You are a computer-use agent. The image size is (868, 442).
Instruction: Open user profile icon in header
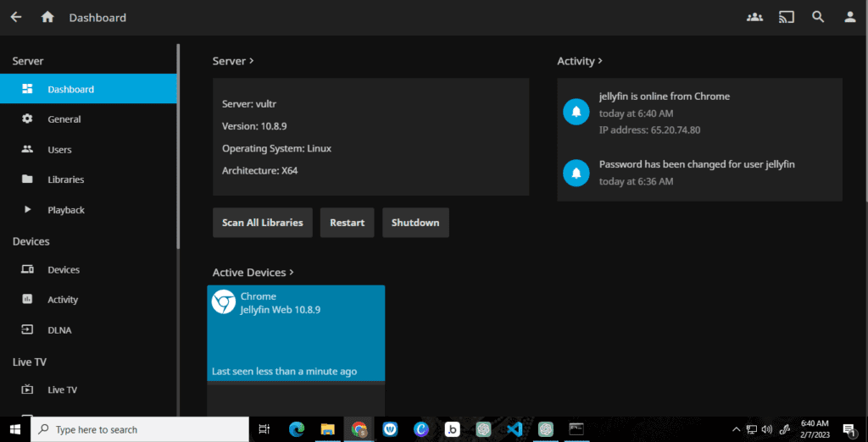(850, 17)
